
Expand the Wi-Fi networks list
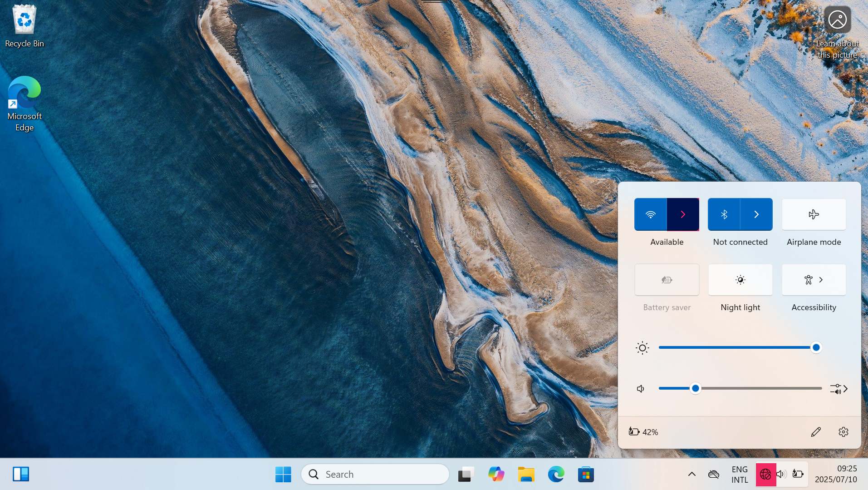tap(683, 214)
